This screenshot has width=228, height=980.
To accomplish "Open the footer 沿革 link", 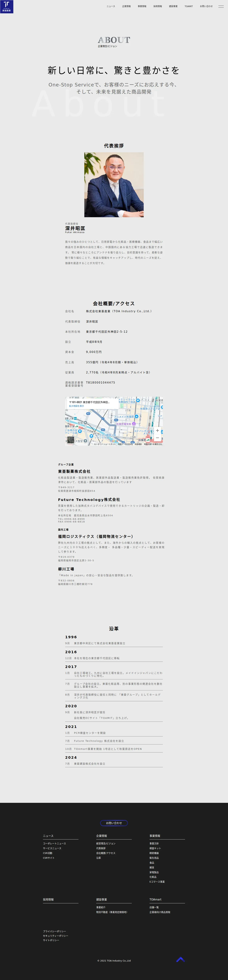I will [98, 858].
